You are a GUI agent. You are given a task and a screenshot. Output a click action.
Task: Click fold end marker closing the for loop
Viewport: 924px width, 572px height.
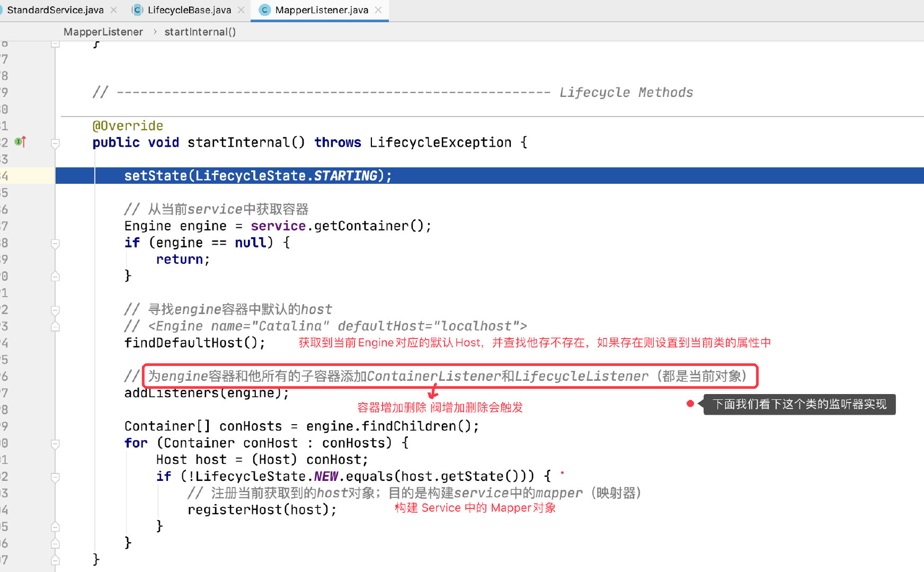55,543
